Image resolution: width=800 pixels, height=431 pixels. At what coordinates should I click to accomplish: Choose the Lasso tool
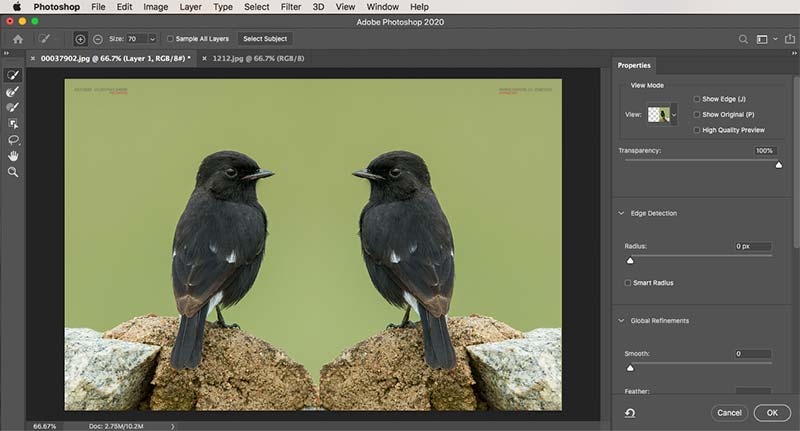tap(13, 140)
